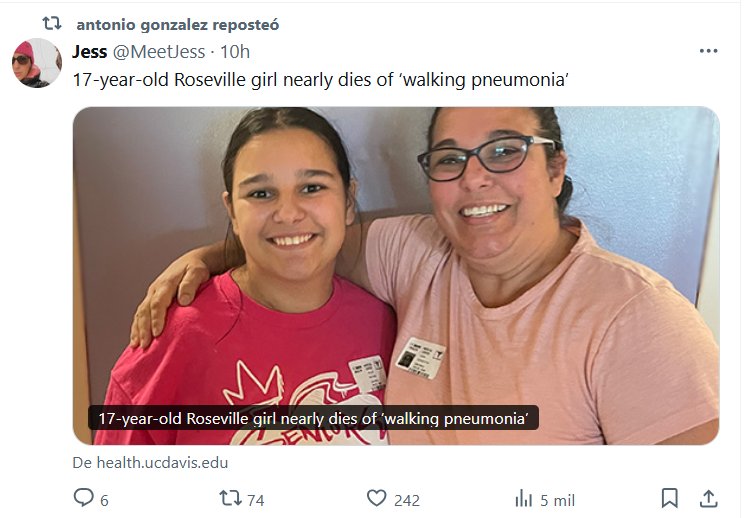Click the "5 mil" views count
The height and width of the screenshot is (518, 746).
(x=557, y=500)
